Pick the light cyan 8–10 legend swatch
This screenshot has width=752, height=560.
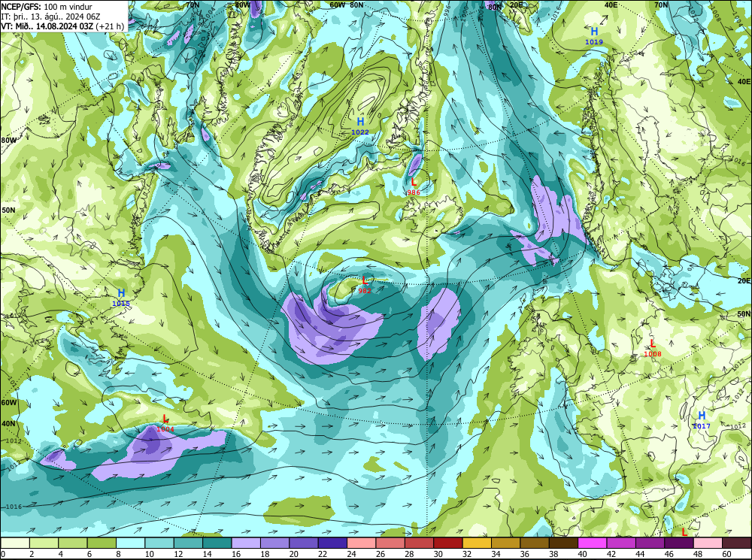[x=131, y=543]
